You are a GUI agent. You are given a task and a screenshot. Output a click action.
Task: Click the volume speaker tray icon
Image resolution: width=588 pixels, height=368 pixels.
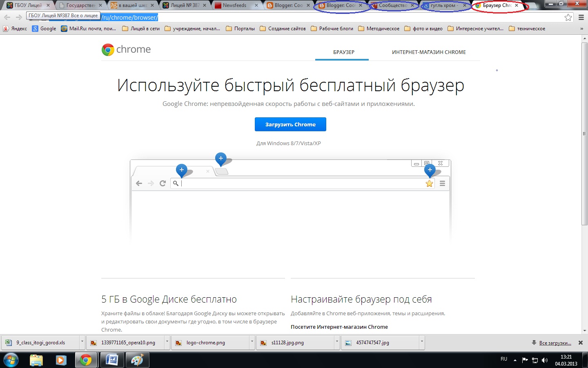(x=544, y=360)
